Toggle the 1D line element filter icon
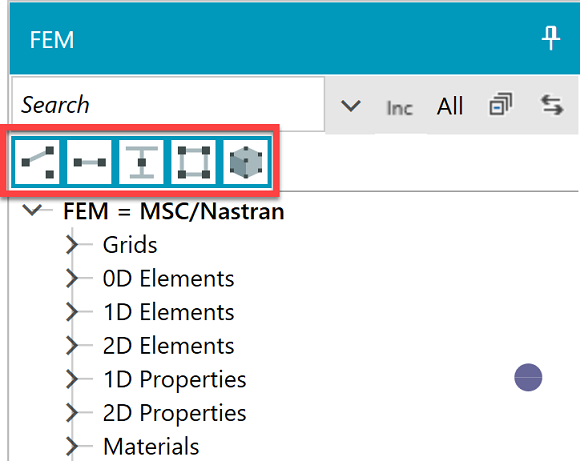The width and height of the screenshot is (580, 461). point(90,162)
